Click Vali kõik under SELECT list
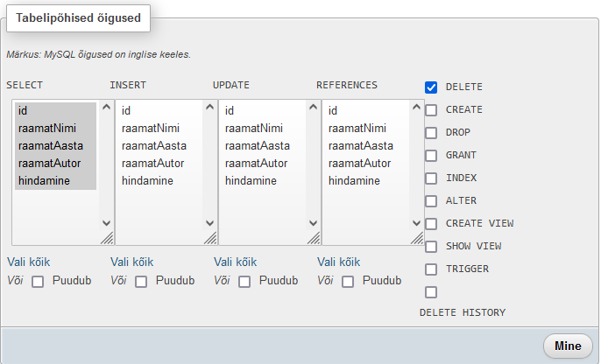 pyautogui.click(x=28, y=262)
